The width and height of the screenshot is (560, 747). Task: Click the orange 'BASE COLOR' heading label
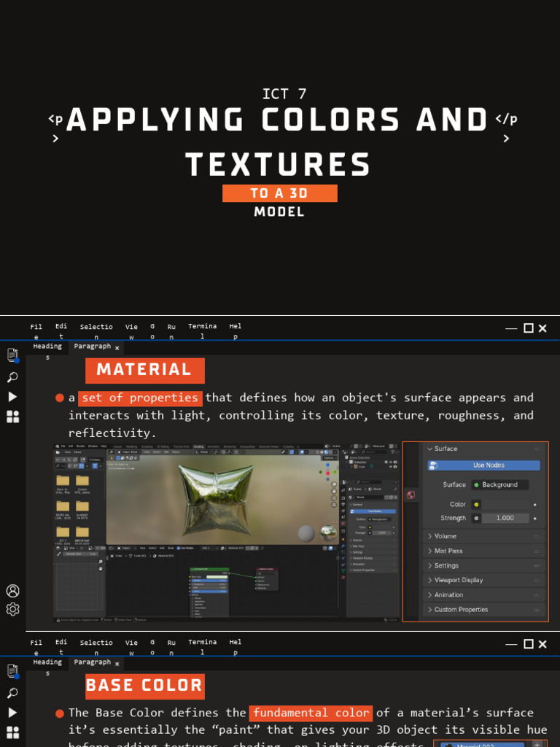click(x=145, y=686)
